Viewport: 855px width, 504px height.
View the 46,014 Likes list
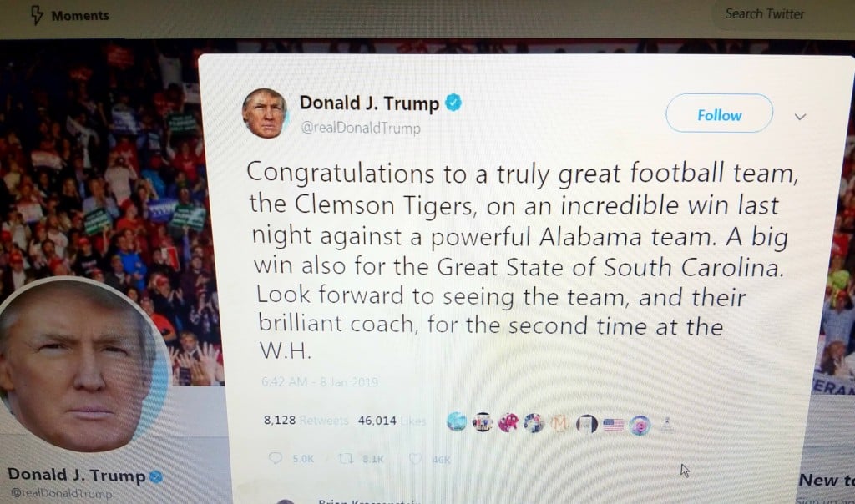tap(392, 421)
